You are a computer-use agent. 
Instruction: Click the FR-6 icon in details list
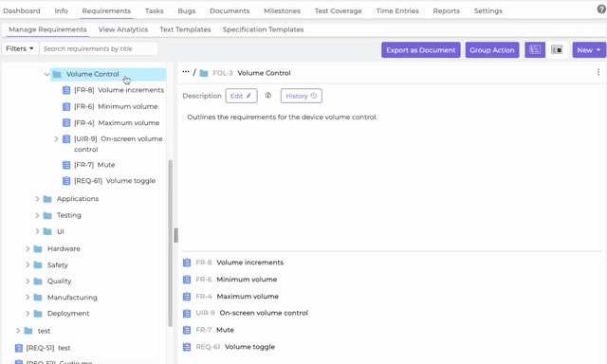click(187, 280)
